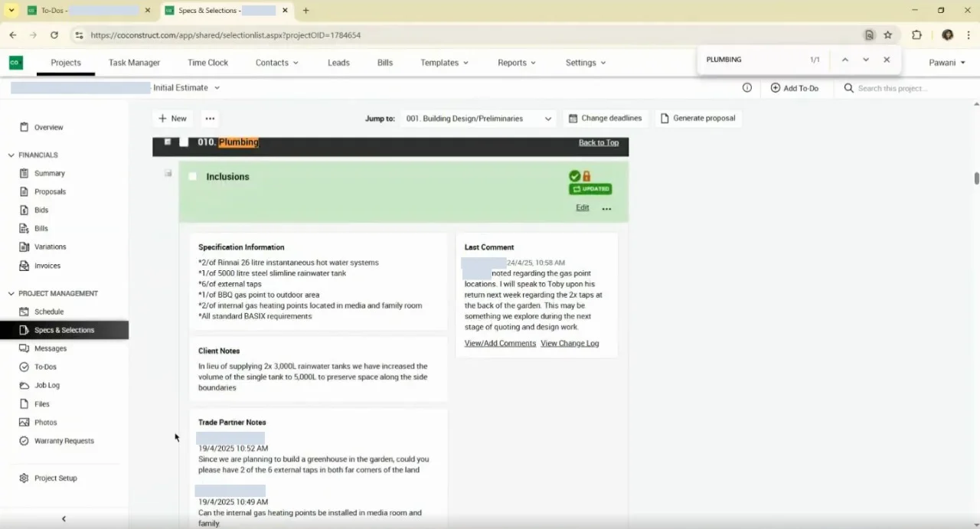Viewport: 980px width, 529px height.
Task: Click the Project Setup gear icon
Action: tap(24, 478)
